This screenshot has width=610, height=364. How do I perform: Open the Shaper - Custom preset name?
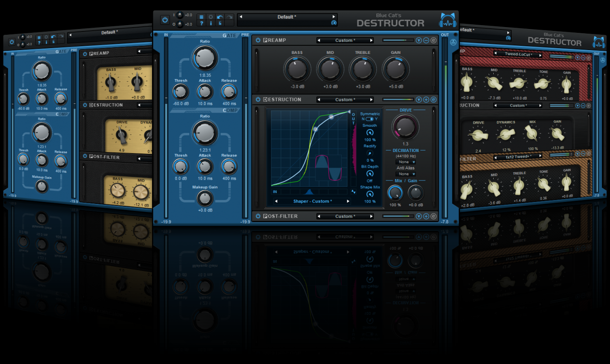point(312,202)
